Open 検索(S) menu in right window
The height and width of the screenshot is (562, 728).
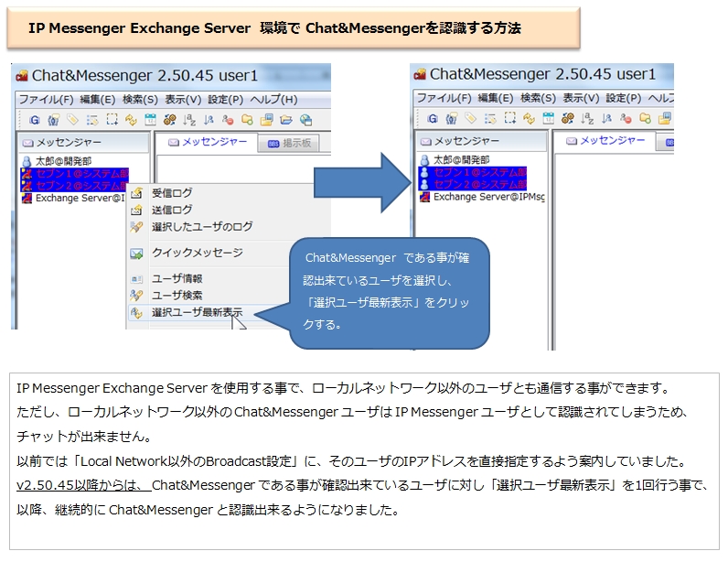[x=538, y=98]
